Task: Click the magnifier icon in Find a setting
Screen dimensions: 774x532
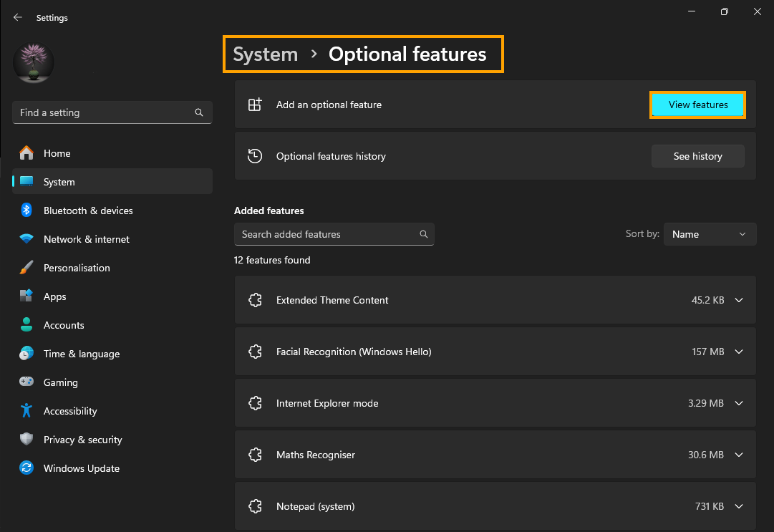Action: (x=199, y=112)
